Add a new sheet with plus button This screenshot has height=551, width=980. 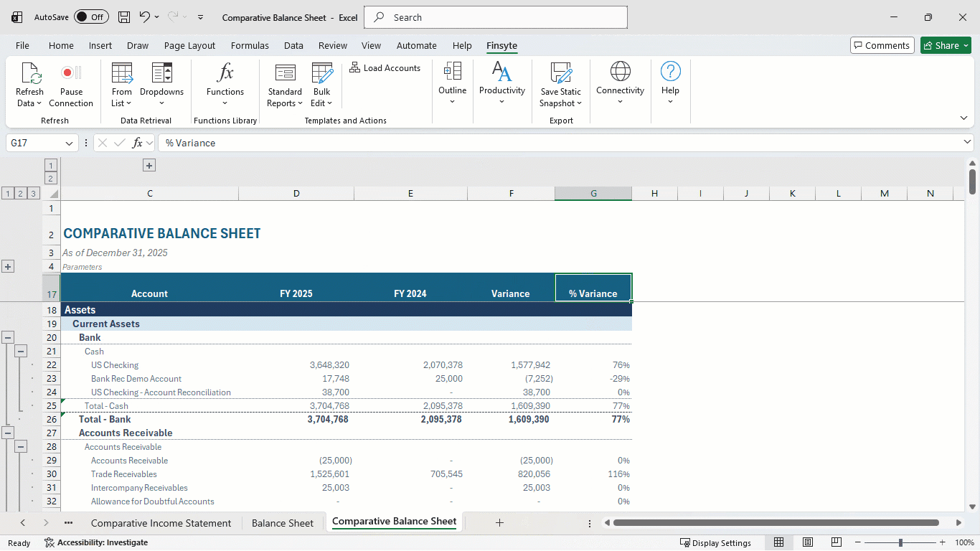point(499,523)
